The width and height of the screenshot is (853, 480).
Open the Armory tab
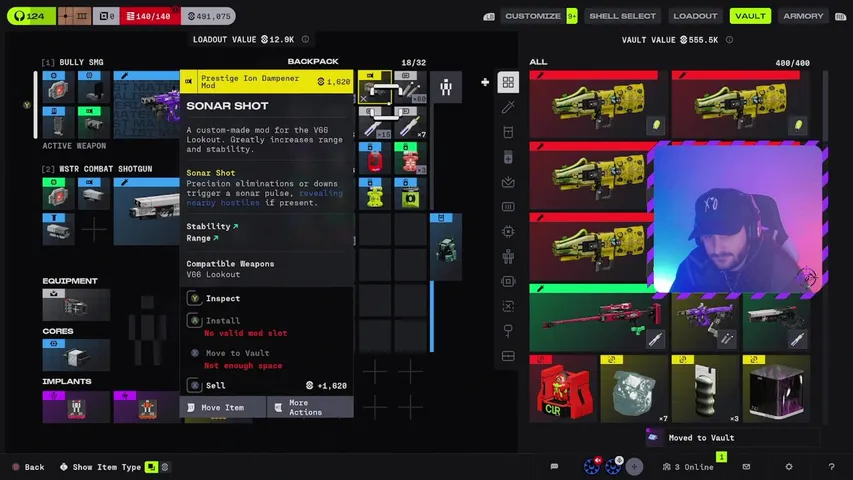[x=803, y=16]
